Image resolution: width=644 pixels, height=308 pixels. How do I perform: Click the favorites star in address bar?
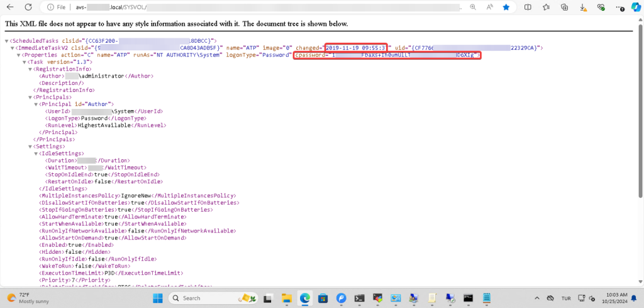point(506,8)
